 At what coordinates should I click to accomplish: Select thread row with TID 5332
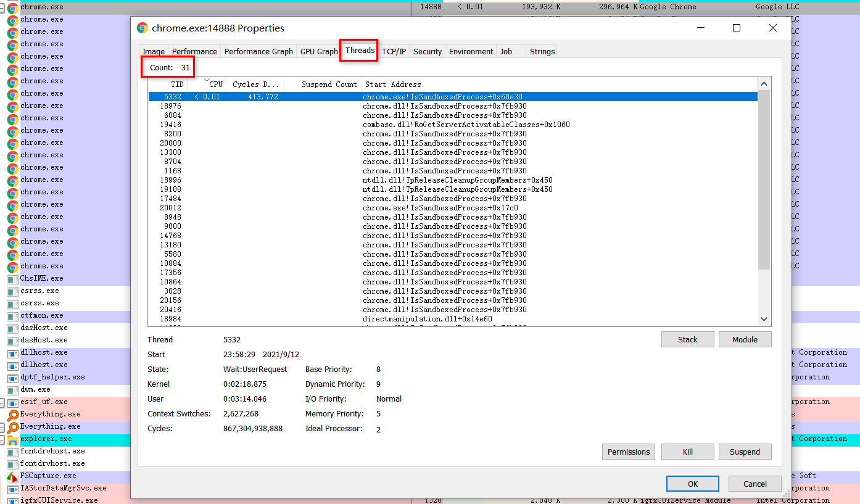[453, 97]
